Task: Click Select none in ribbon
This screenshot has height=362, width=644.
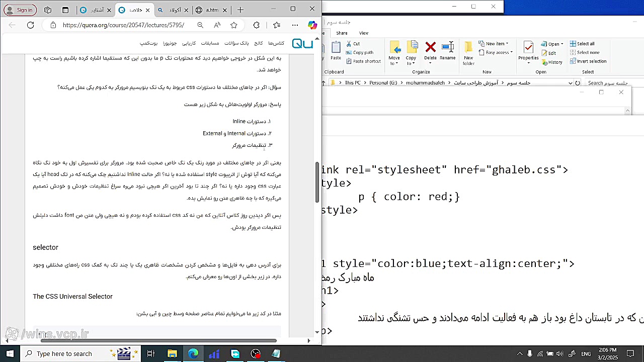Action: [x=585, y=52]
